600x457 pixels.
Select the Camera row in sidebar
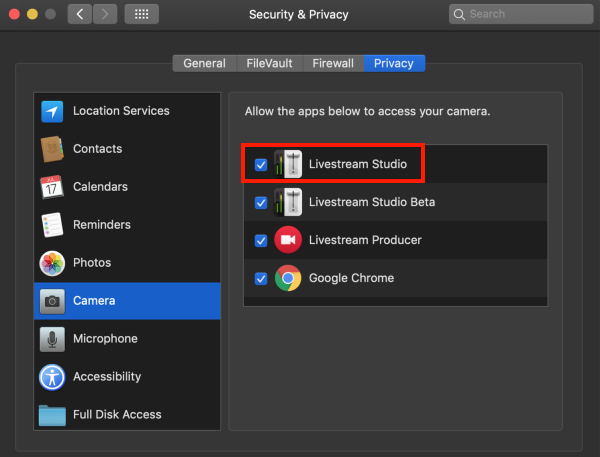[x=127, y=301]
